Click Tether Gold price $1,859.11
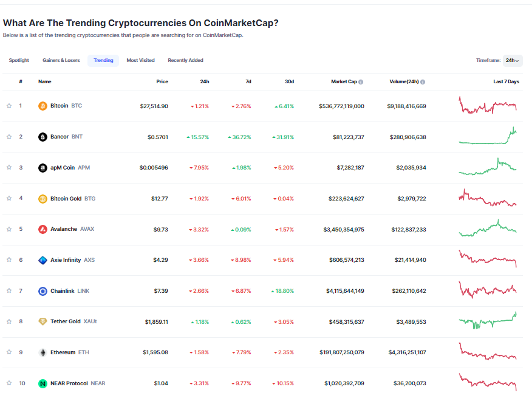Image resolution: width=532 pixels, height=398 pixels. click(157, 322)
